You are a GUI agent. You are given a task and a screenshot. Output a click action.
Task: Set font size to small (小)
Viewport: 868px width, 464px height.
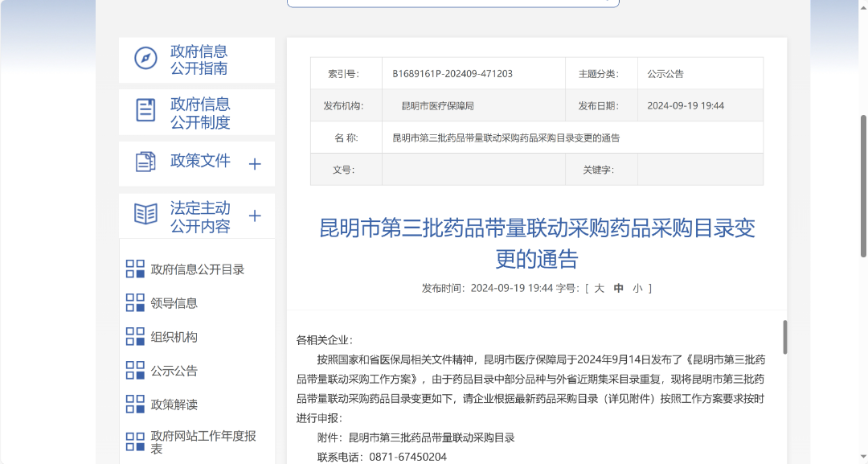(637, 289)
